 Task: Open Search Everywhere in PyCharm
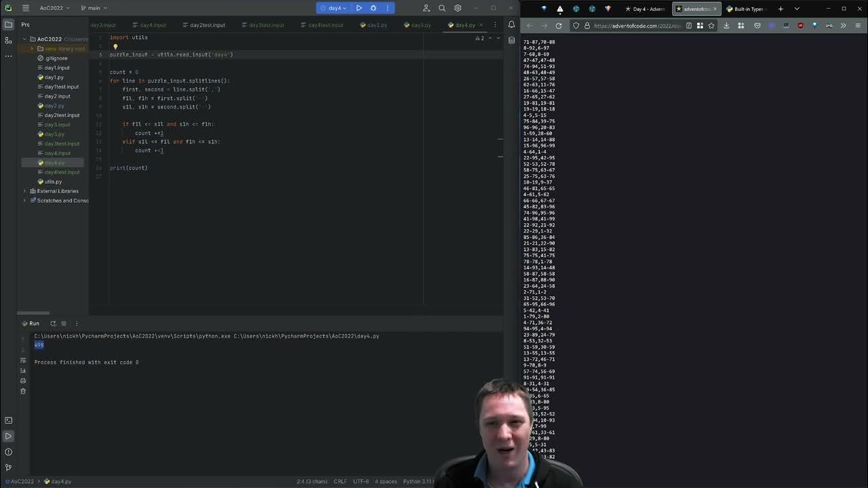pyautogui.click(x=442, y=8)
